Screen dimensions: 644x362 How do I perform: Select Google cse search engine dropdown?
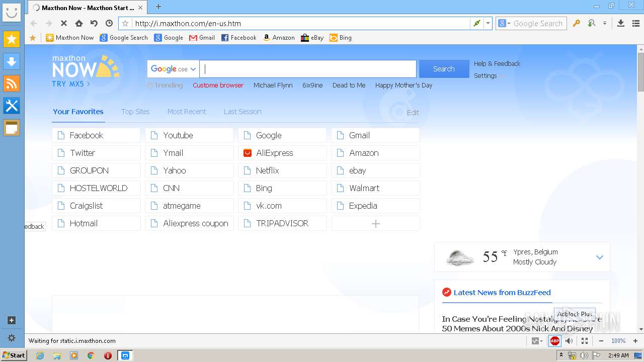tap(173, 69)
